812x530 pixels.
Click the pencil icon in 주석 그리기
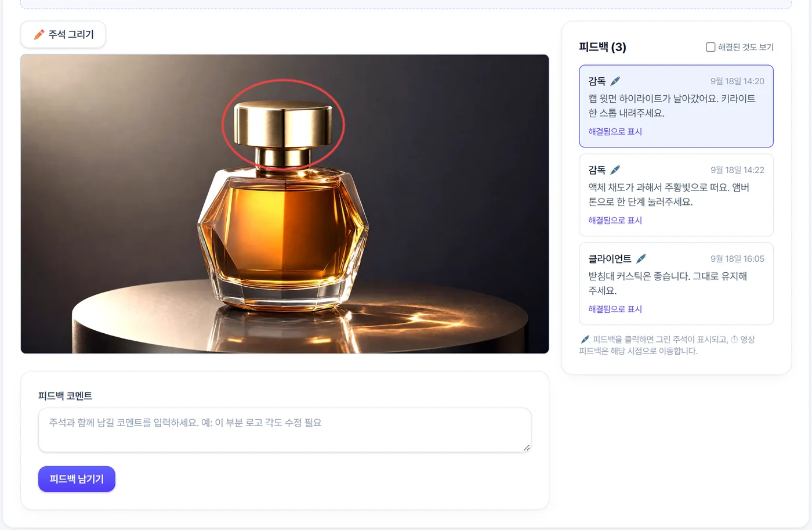point(39,35)
